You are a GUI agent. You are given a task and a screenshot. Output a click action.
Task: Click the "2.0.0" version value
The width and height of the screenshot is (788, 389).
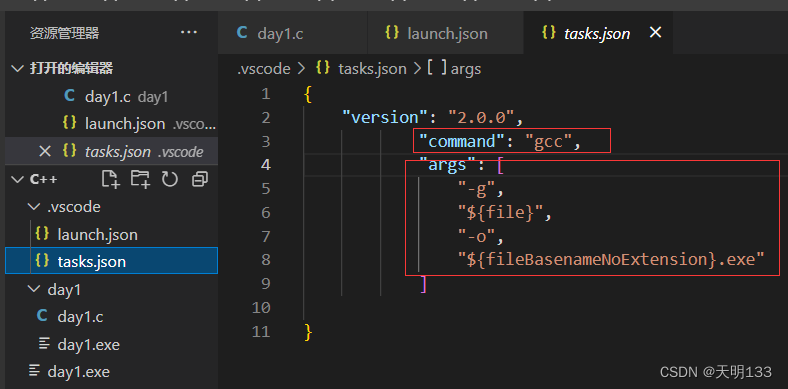[x=481, y=118]
